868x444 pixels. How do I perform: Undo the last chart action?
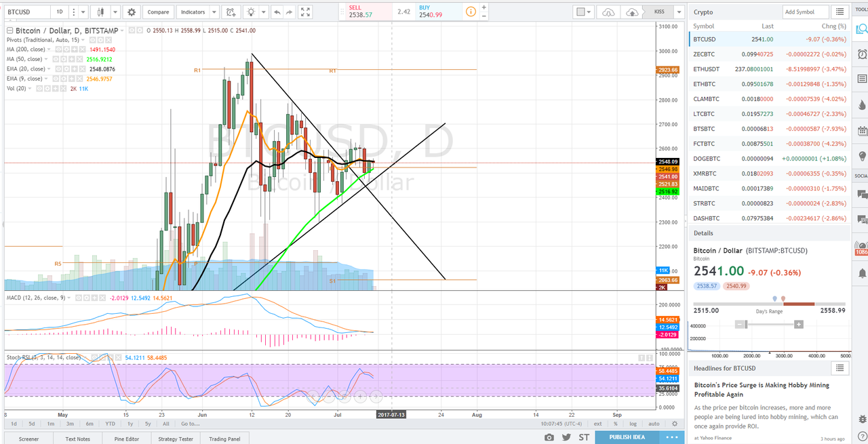[276, 12]
